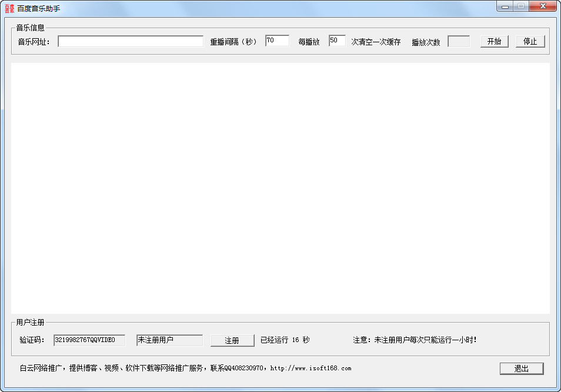Image resolution: width=561 pixels, height=392 pixels.
Task: Minimize the 百度音乐助手 window
Action: 505,6
